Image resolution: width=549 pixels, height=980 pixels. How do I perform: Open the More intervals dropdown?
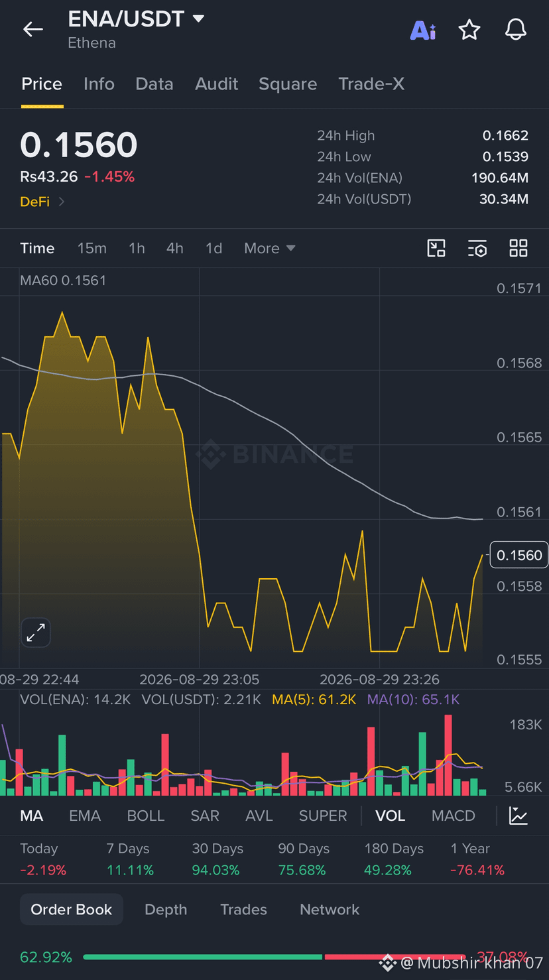point(269,248)
